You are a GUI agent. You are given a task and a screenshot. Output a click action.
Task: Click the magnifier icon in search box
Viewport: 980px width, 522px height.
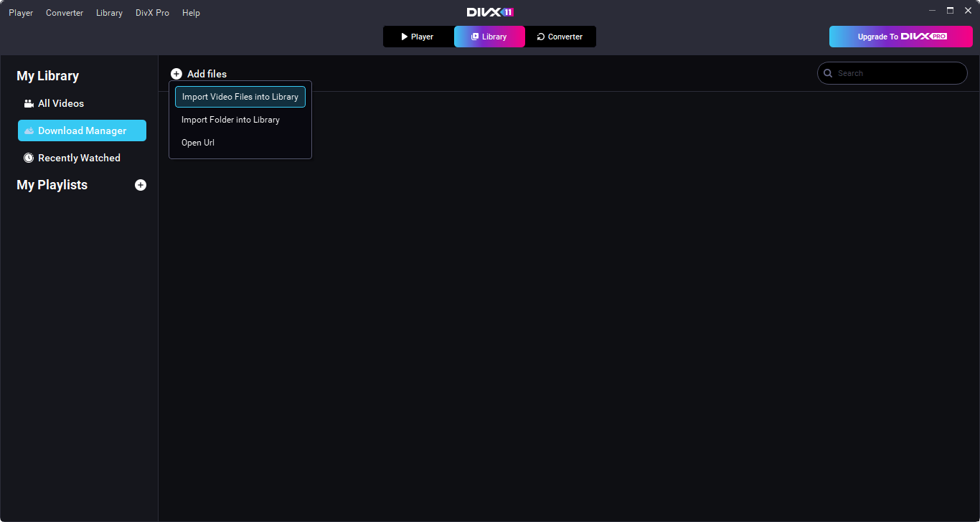coord(828,73)
